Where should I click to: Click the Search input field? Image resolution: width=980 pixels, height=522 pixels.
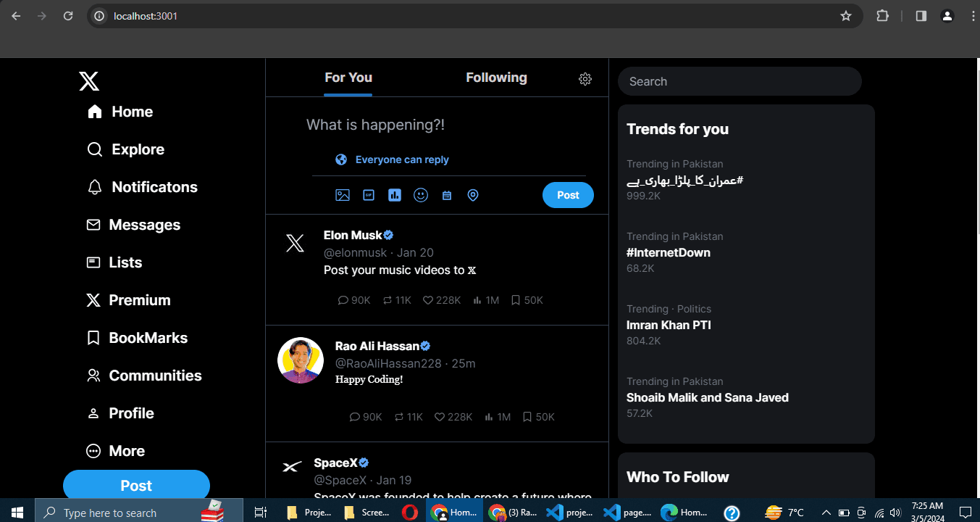click(x=739, y=81)
